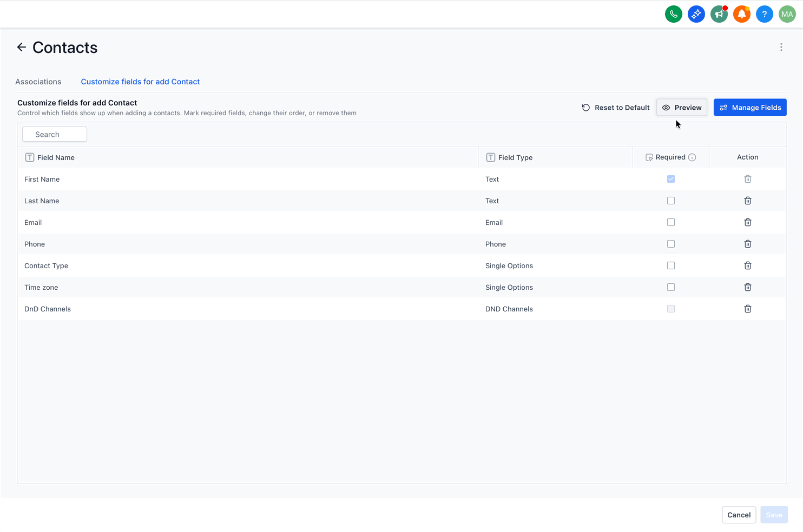Select the First Name row text
This screenshot has height=532, width=803.
pos(42,179)
